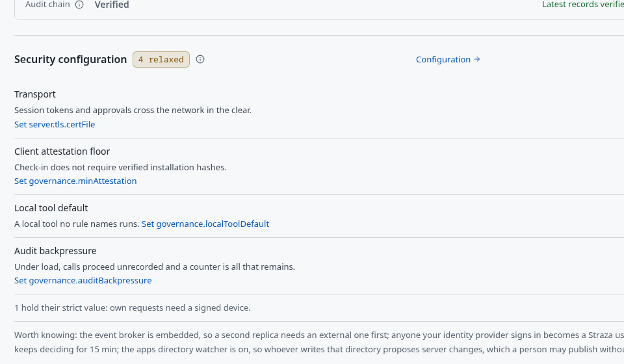624x364 pixels.
Task: Click the Security configuration heading
Action: point(70,59)
